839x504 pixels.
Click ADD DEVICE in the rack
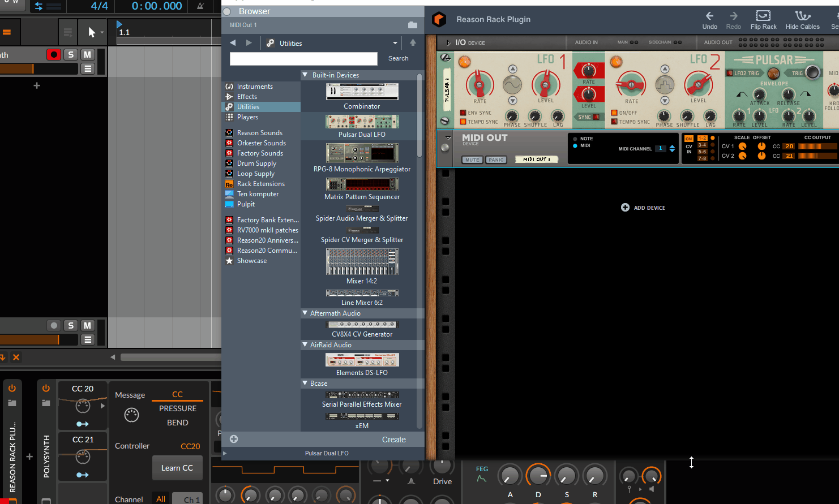click(x=643, y=208)
